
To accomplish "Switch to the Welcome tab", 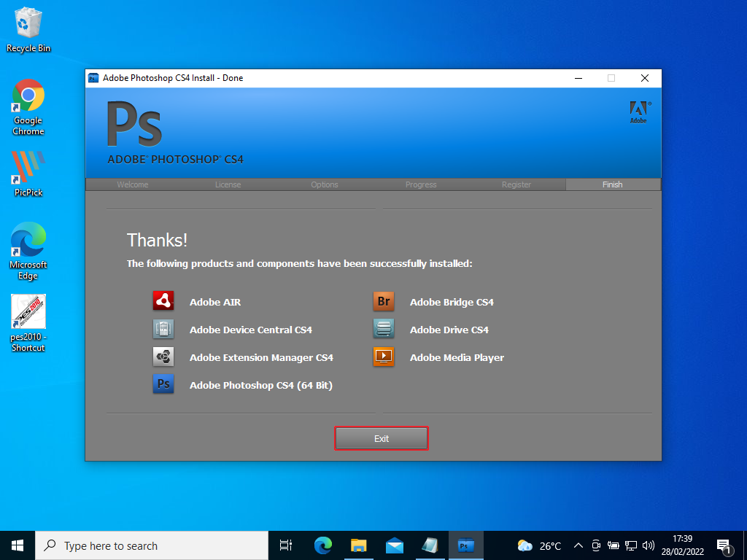I will click(132, 184).
